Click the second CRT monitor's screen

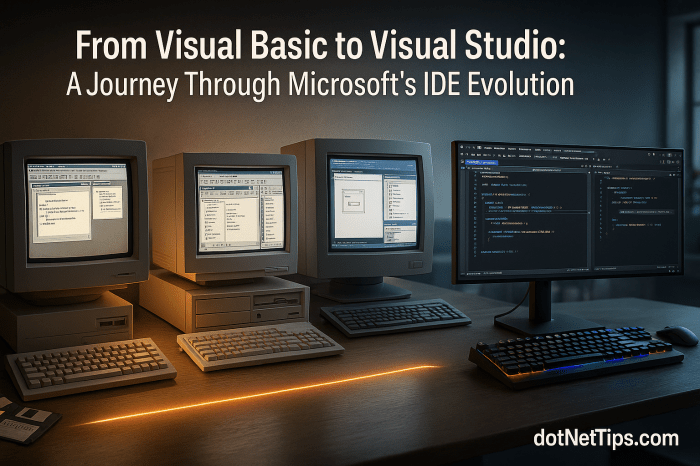[240, 208]
